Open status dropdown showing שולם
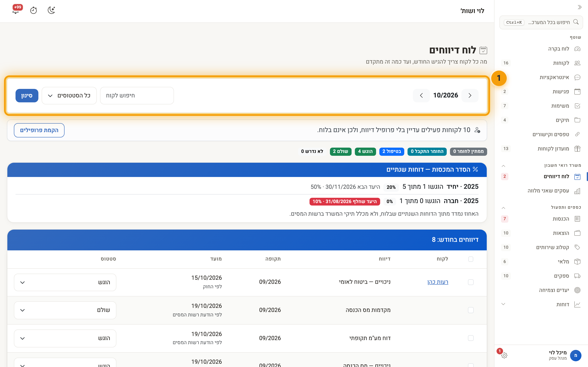 coord(65,310)
